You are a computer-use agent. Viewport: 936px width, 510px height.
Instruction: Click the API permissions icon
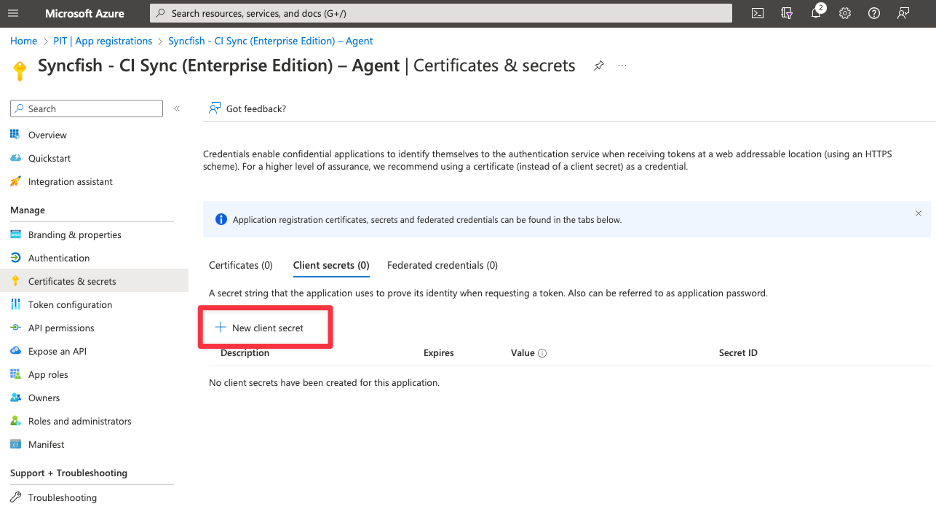pos(16,327)
